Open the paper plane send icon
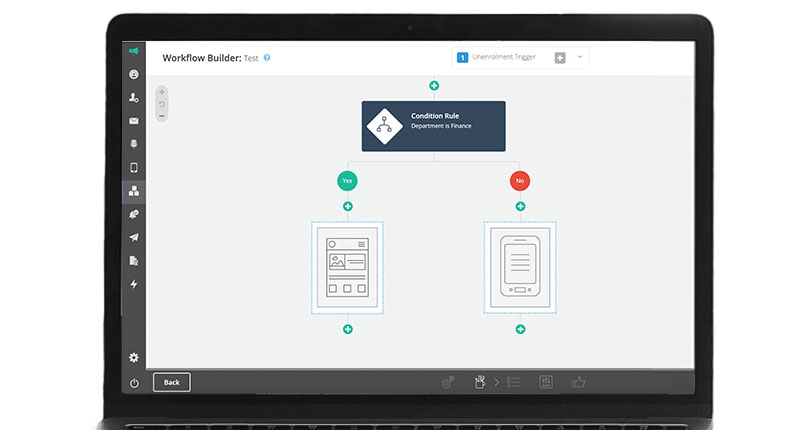 (134, 237)
